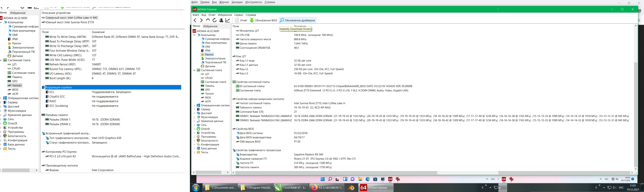Expand Операционная система node in green AIDA64 tree

tap(194, 105)
